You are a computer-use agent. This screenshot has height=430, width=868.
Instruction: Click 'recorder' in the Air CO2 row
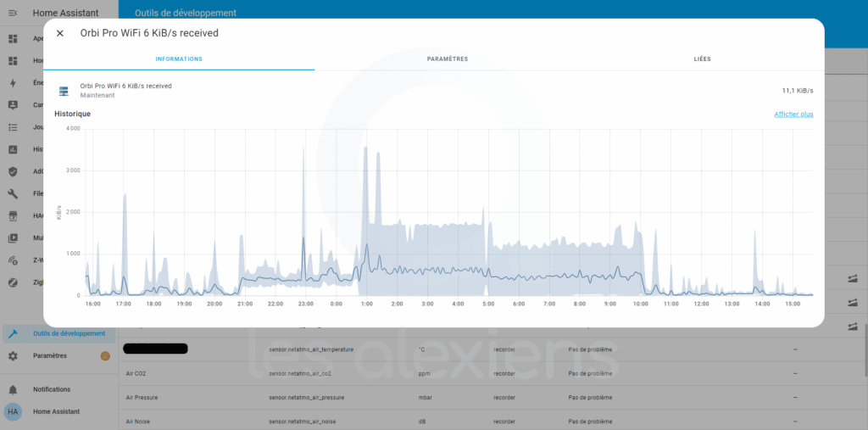504,374
